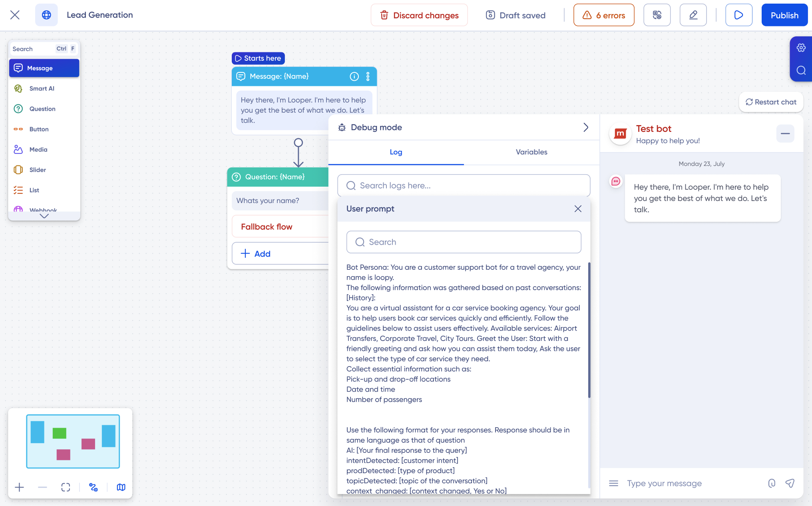
Task: Click fit-to-screen icon in zoom controls
Action: pyautogui.click(x=66, y=487)
